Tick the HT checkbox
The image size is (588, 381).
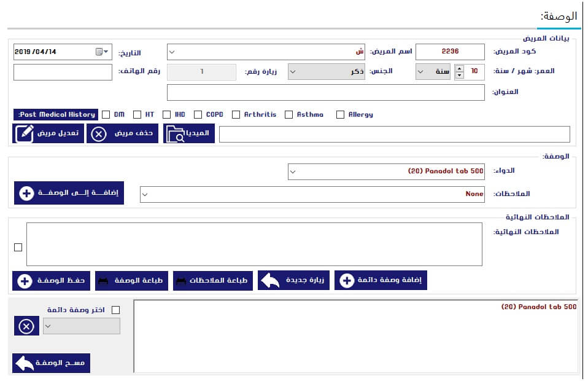137,114
